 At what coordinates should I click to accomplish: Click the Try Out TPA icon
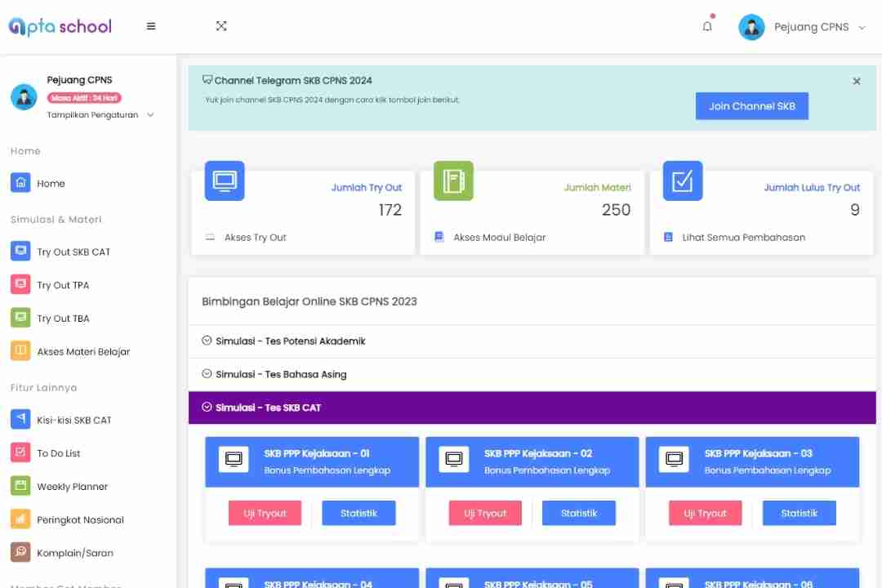[20, 284]
